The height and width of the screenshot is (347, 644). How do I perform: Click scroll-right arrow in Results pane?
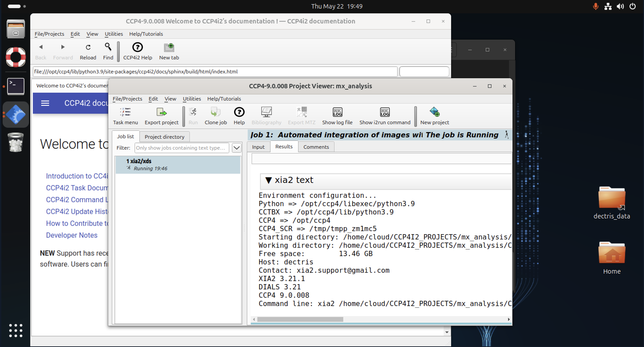click(x=509, y=319)
